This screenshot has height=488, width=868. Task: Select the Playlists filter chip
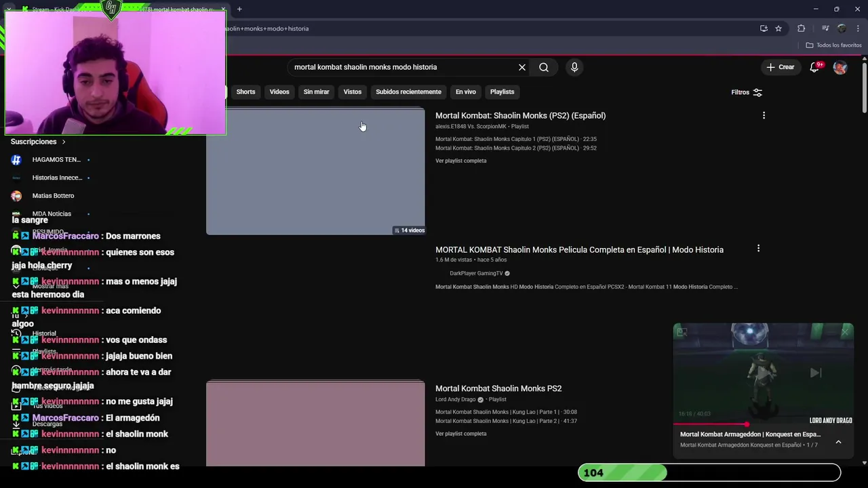tap(502, 91)
